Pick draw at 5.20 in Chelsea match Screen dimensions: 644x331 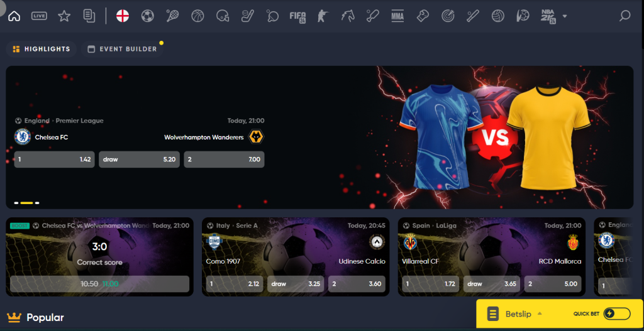139,160
